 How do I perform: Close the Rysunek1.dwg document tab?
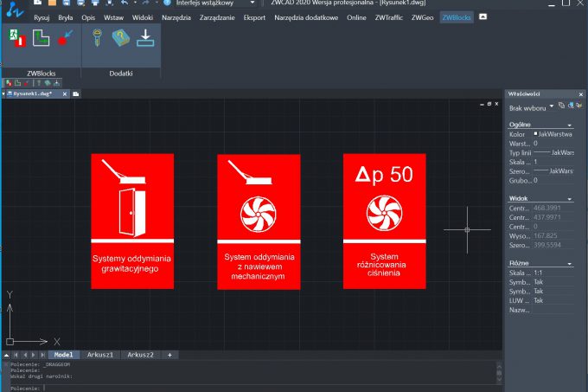tap(65, 94)
